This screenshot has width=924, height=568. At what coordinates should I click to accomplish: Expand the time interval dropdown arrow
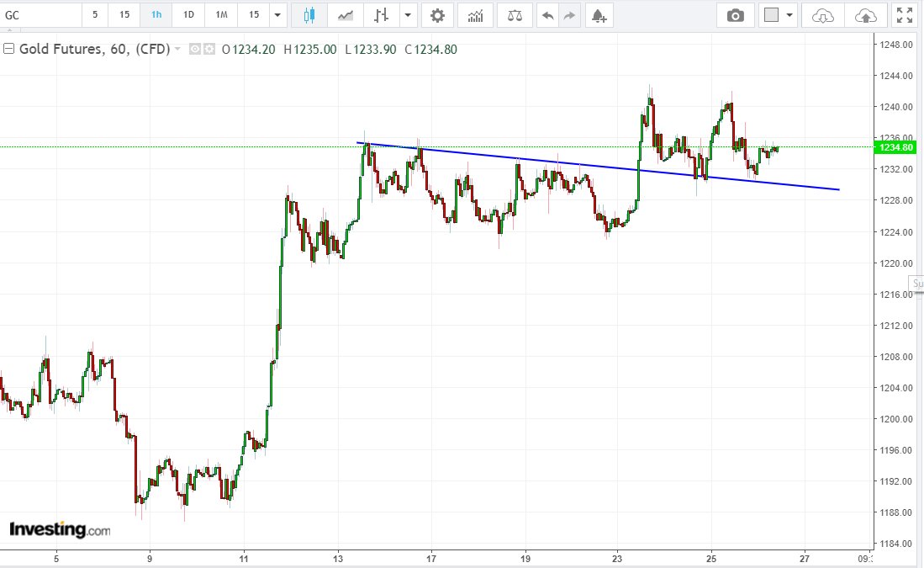[x=277, y=15]
